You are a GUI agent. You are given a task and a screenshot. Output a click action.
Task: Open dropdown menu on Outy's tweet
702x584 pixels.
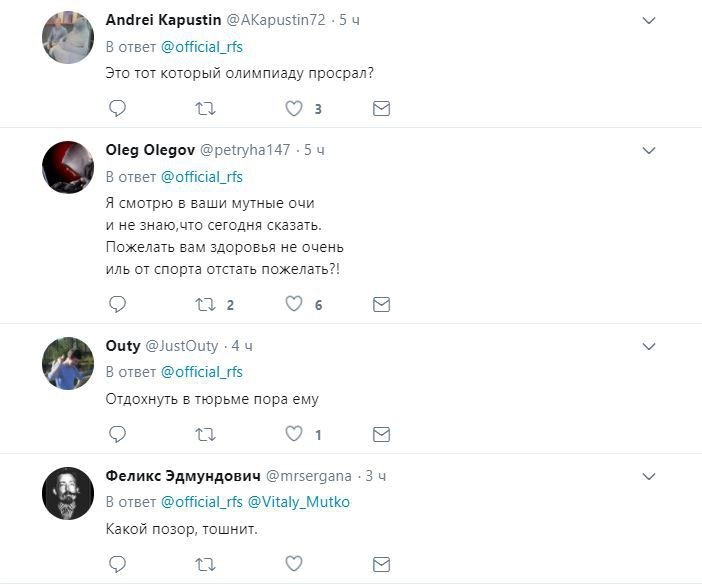pyautogui.click(x=648, y=346)
